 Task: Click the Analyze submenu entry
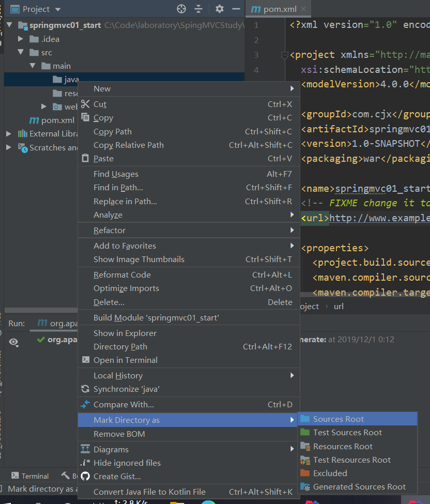[189, 215]
